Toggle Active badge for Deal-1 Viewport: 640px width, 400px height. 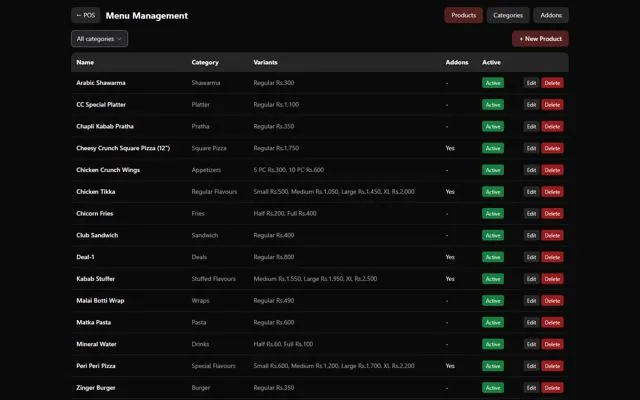(493, 257)
